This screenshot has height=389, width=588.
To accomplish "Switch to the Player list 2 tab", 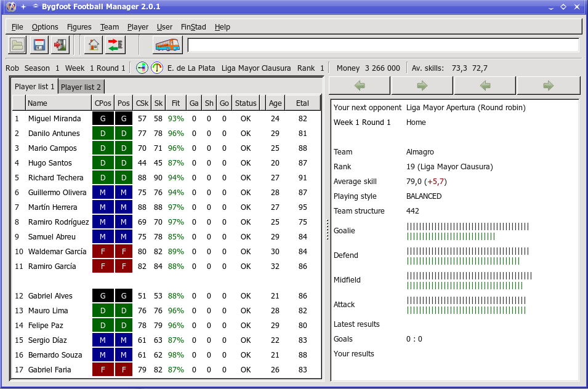I will coord(81,87).
